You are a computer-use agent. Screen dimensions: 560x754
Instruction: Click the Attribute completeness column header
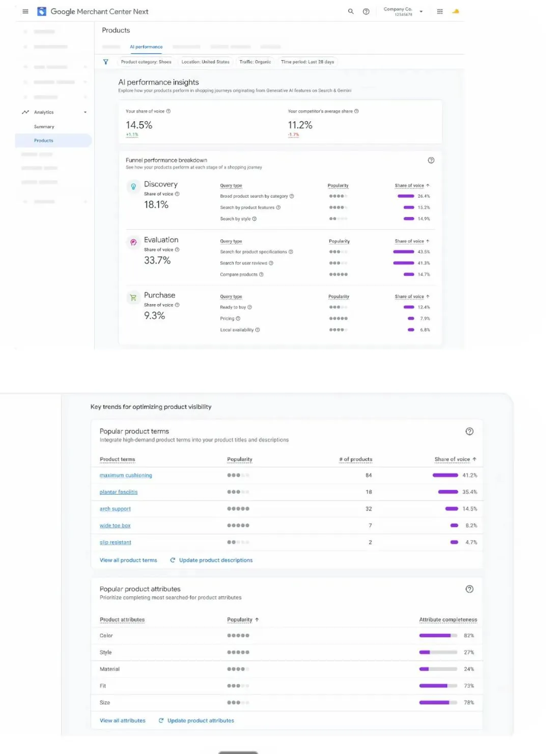click(x=448, y=620)
